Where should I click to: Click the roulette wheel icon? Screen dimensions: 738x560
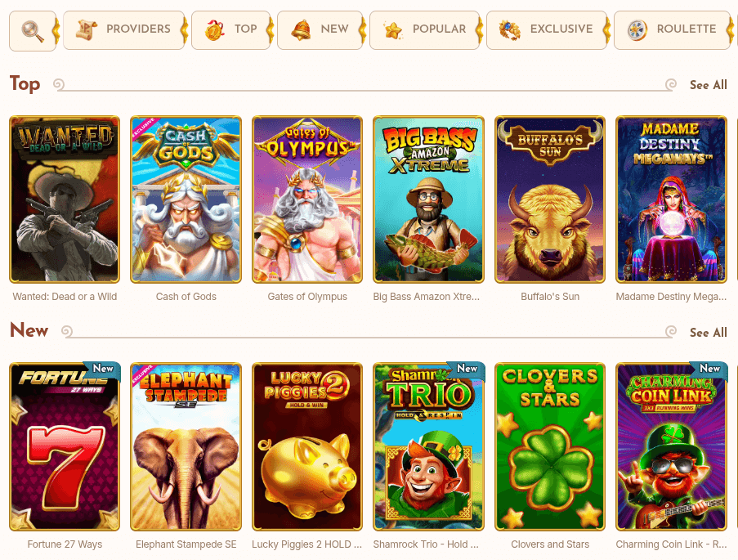point(637,30)
